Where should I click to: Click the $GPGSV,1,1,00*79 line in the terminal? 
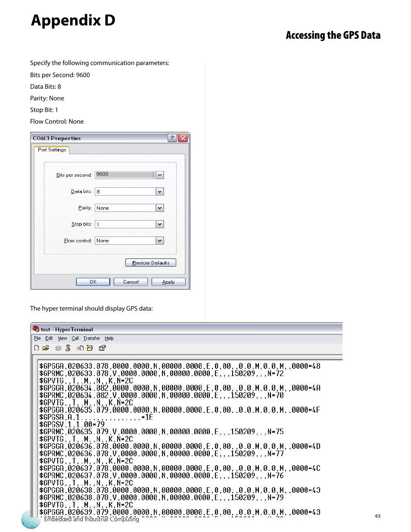click(72, 424)
